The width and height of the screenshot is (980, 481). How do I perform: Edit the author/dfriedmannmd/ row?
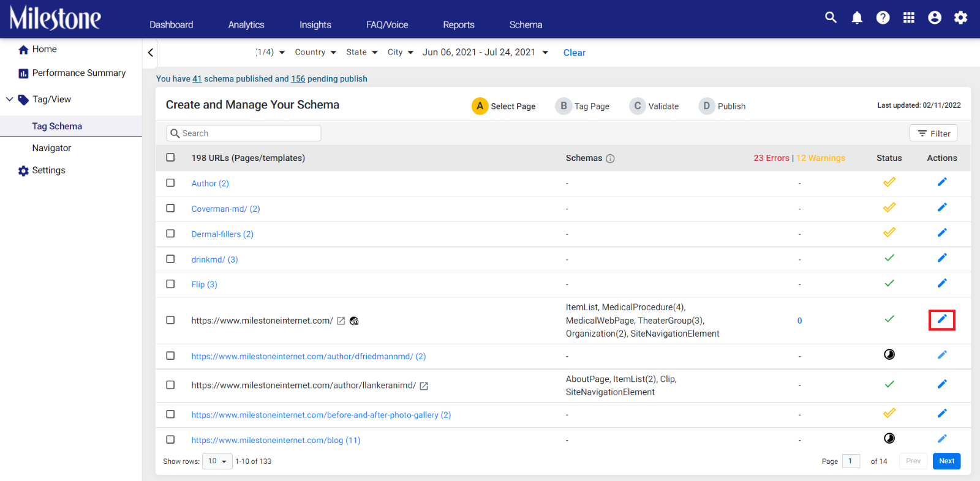[942, 355]
